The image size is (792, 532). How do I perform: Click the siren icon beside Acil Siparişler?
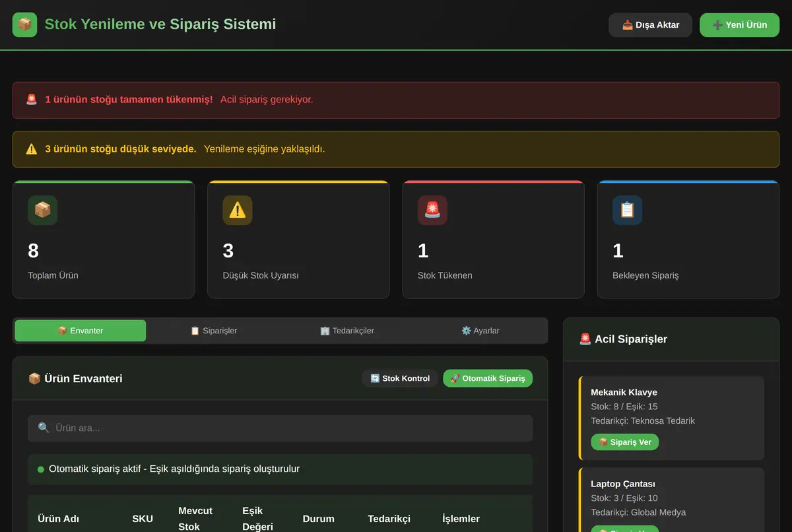[x=585, y=339]
